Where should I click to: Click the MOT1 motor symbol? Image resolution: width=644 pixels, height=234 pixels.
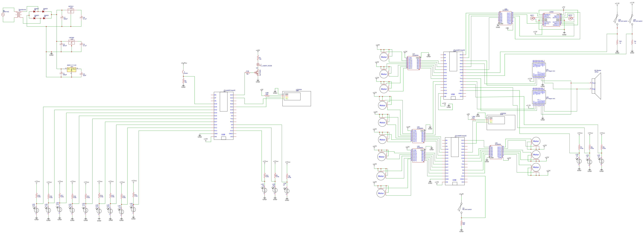[x=532, y=18]
